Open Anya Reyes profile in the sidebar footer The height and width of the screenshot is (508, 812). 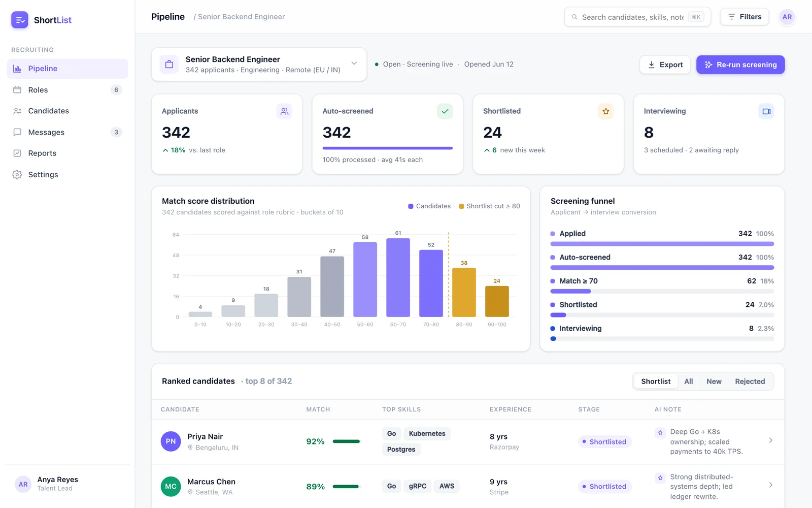[66, 484]
